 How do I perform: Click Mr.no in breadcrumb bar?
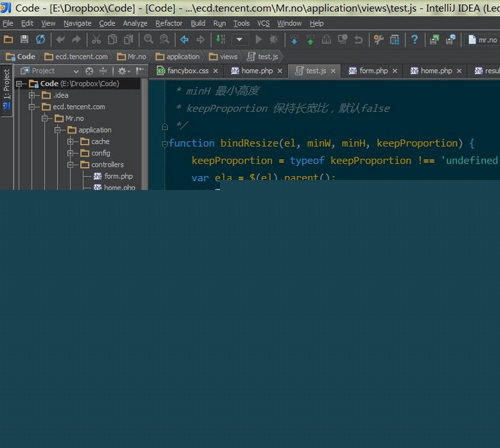(x=132, y=57)
